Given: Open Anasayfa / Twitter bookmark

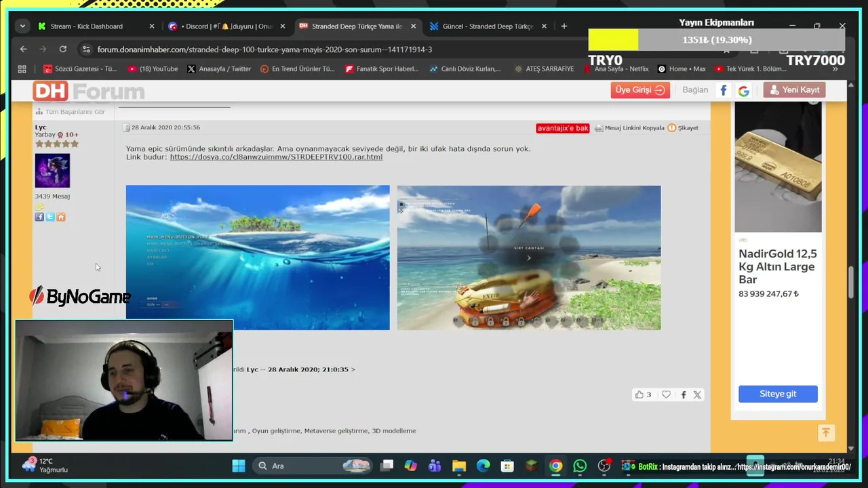Looking at the screenshot, I should click(219, 69).
